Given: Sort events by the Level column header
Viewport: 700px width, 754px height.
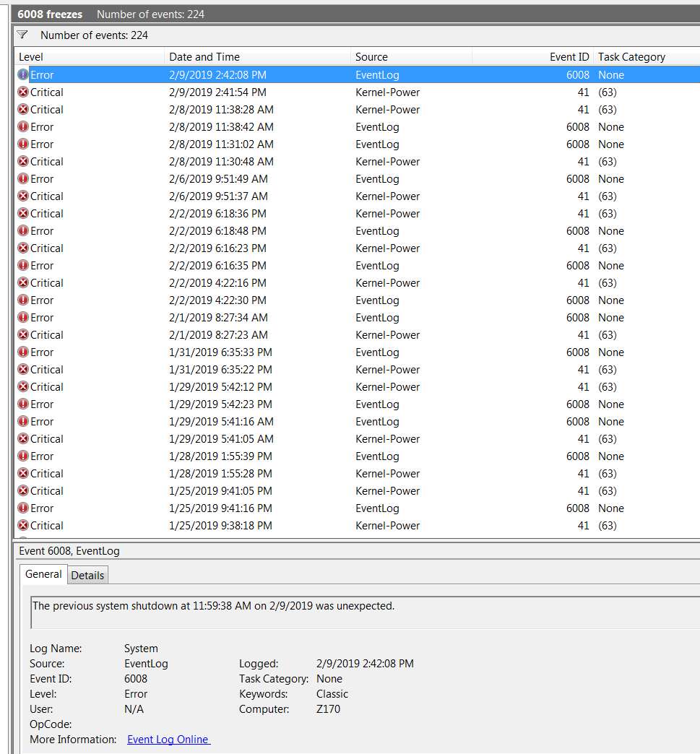Looking at the screenshot, I should [90, 57].
